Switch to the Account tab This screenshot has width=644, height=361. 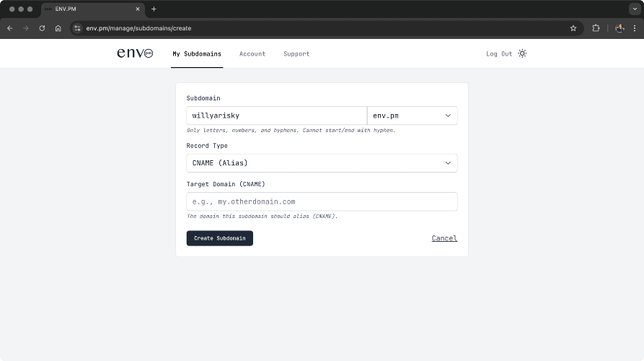pyautogui.click(x=252, y=54)
